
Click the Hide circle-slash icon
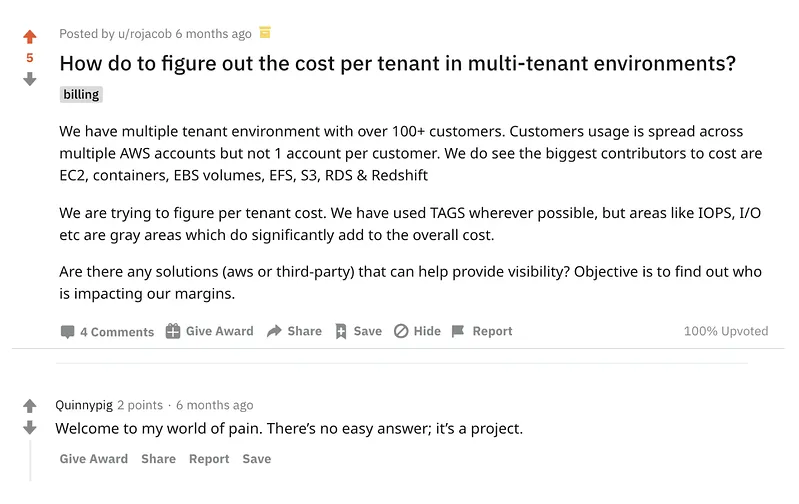tap(401, 331)
